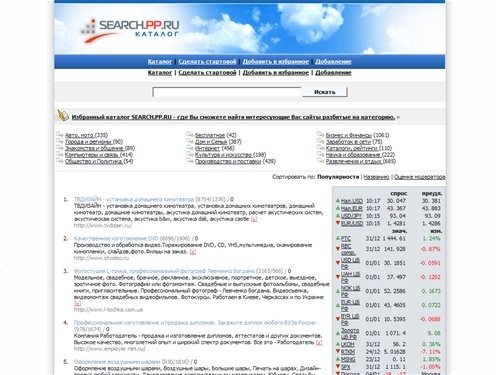The height and width of the screenshot is (375, 500).
Task: Open the Золото ЦБ РФ rate link
Action: (x=350, y=333)
